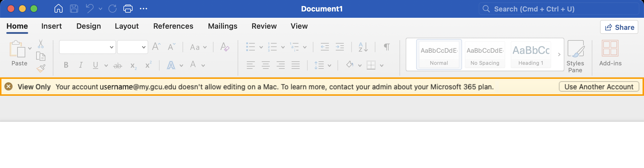
Task: Toggle Subscript formatting
Action: point(133,66)
